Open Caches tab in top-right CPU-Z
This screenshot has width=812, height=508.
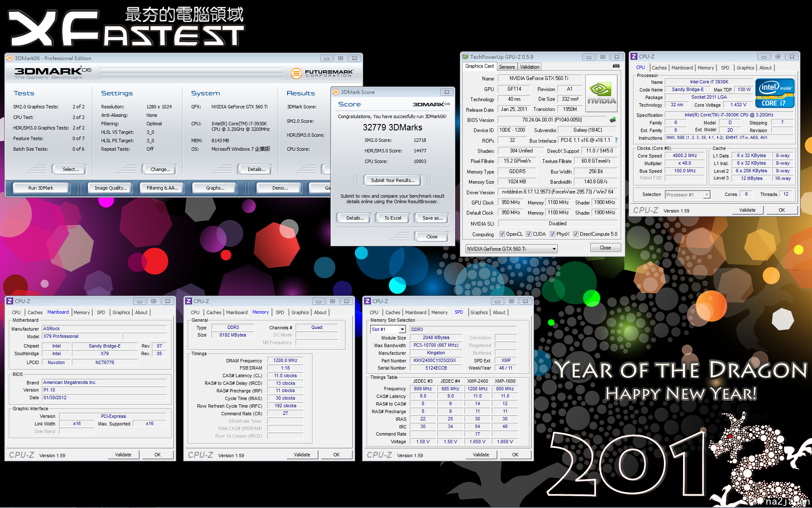pos(659,68)
